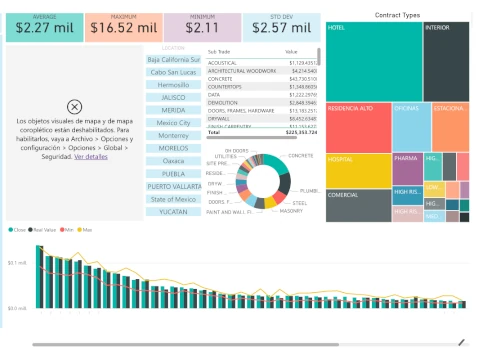Click the Sub Trade table vertical scrollbar
This screenshot has height=360, width=480.
pos(319,57)
